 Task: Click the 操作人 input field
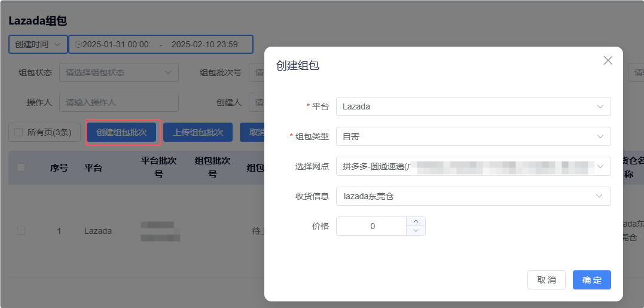pyautogui.click(x=118, y=102)
